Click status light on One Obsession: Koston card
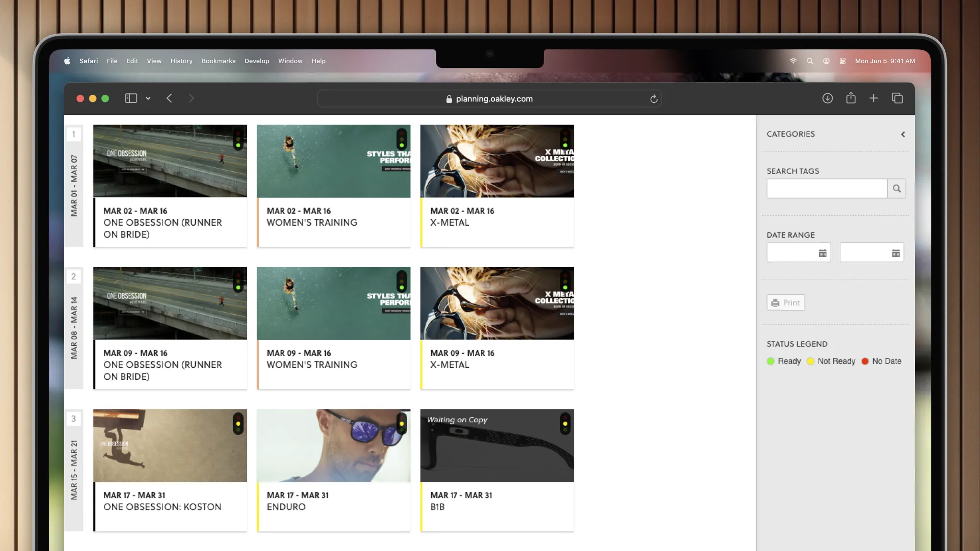Screen dimensions: 980x551 point(238,423)
